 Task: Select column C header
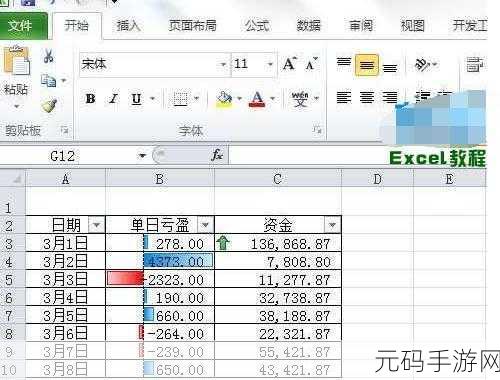pyautogui.click(x=277, y=179)
